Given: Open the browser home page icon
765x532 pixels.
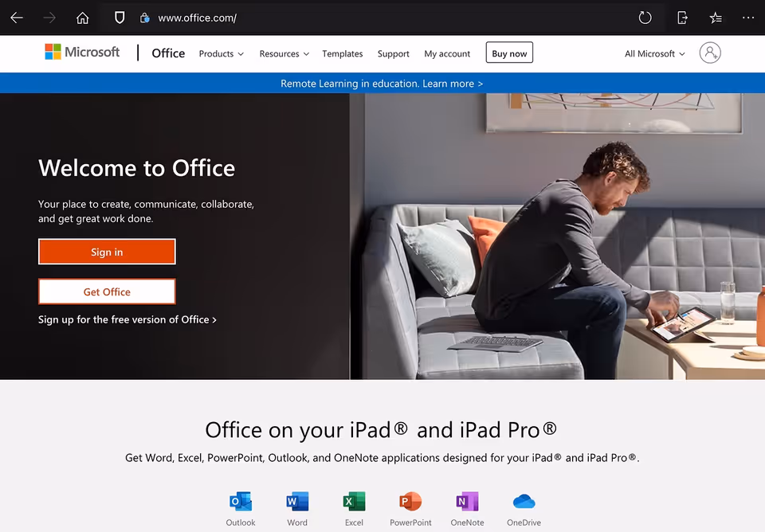Looking at the screenshot, I should 82,18.
